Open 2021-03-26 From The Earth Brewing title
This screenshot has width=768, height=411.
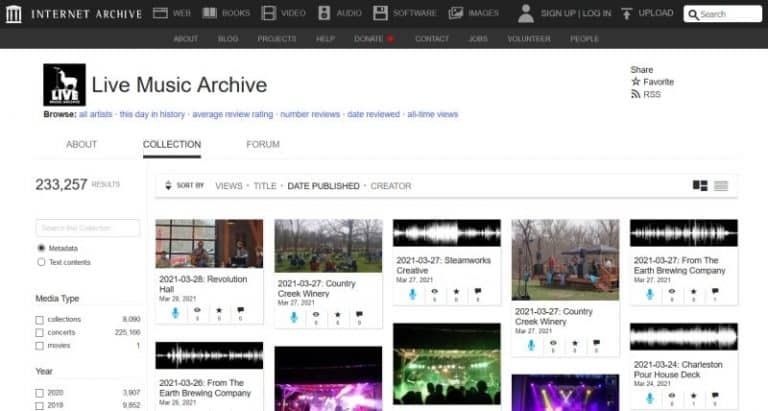coord(205,388)
